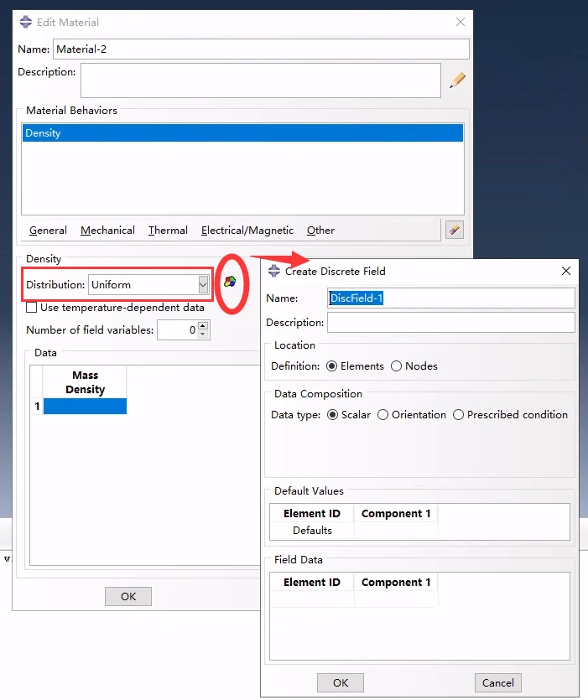Click OK in the Edit Material dialog
The height and width of the screenshot is (700, 588).
pos(128,596)
